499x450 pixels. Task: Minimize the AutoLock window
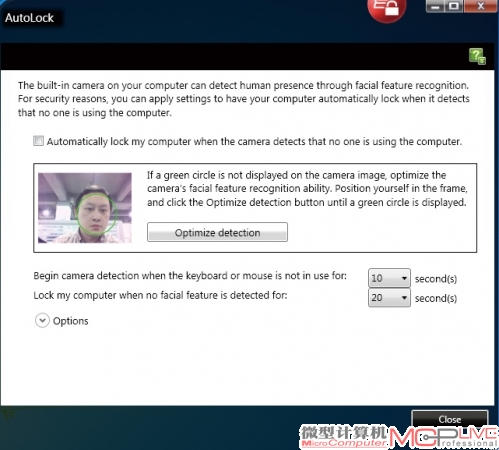(x=435, y=6)
